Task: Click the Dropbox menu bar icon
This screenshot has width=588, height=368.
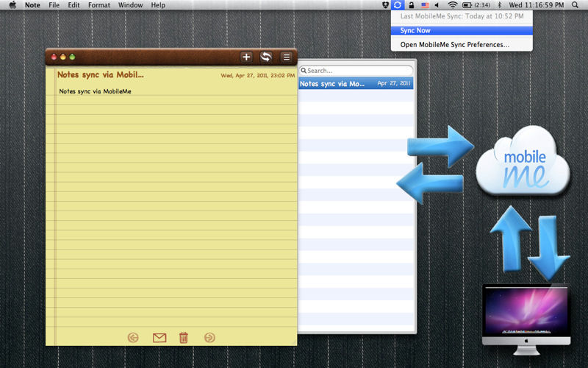Action: point(385,5)
